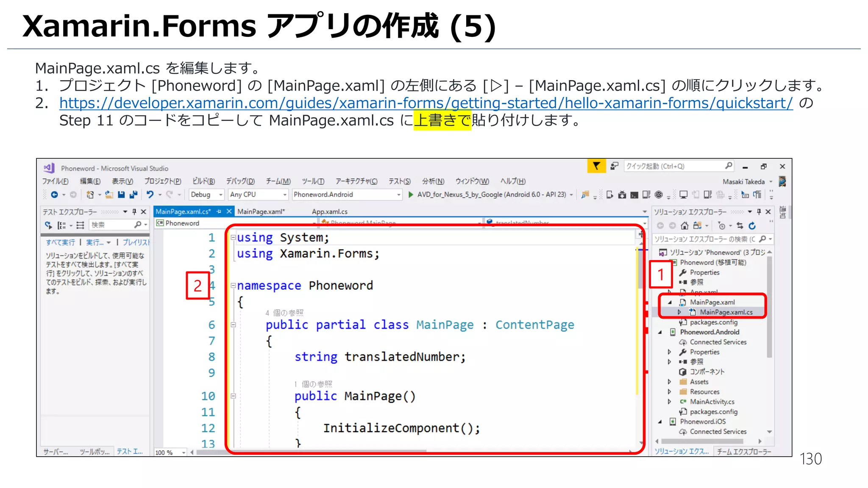The height and width of the screenshot is (488, 868).
Task: Pin the Solution Explorer panel
Action: [759, 211]
